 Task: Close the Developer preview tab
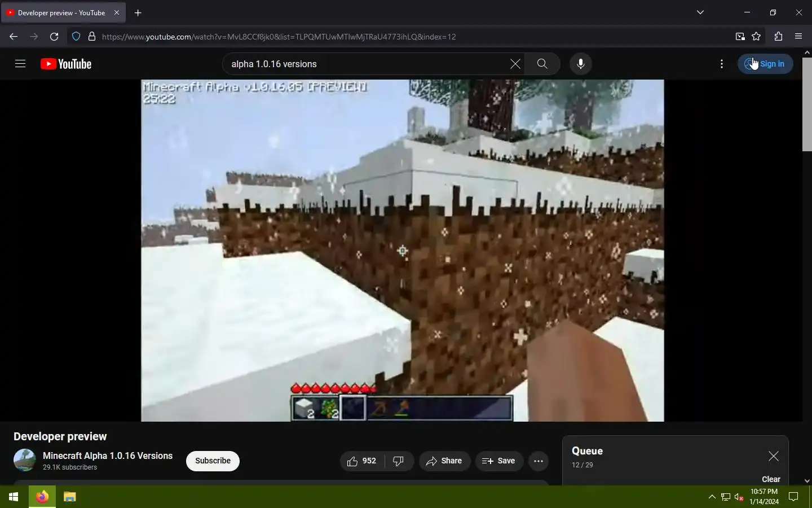click(117, 12)
